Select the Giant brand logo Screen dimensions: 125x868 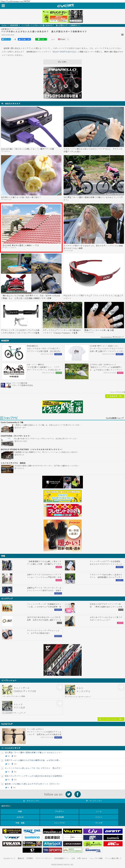pyautogui.click(x=113, y=831)
